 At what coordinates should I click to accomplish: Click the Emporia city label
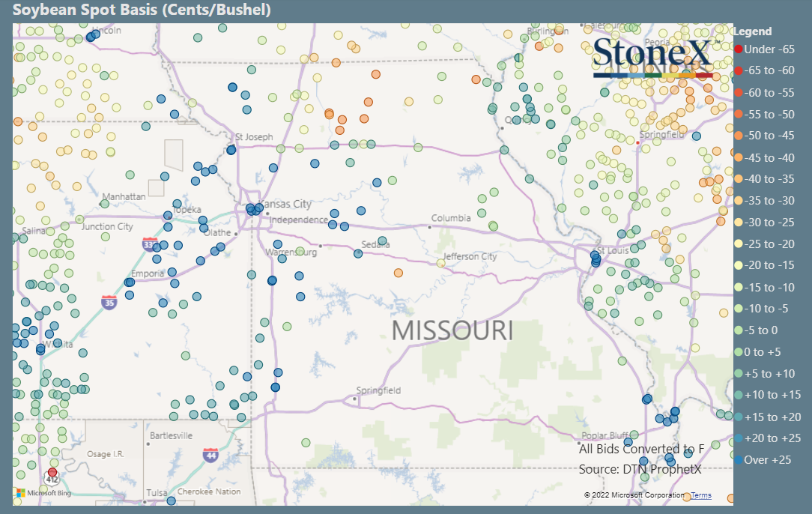point(148,273)
